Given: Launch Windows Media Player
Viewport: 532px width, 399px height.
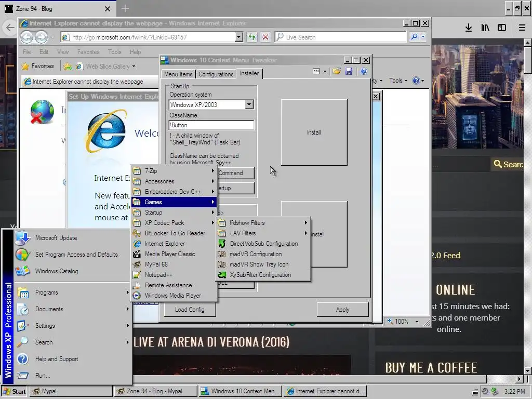Looking at the screenshot, I should point(175,296).
